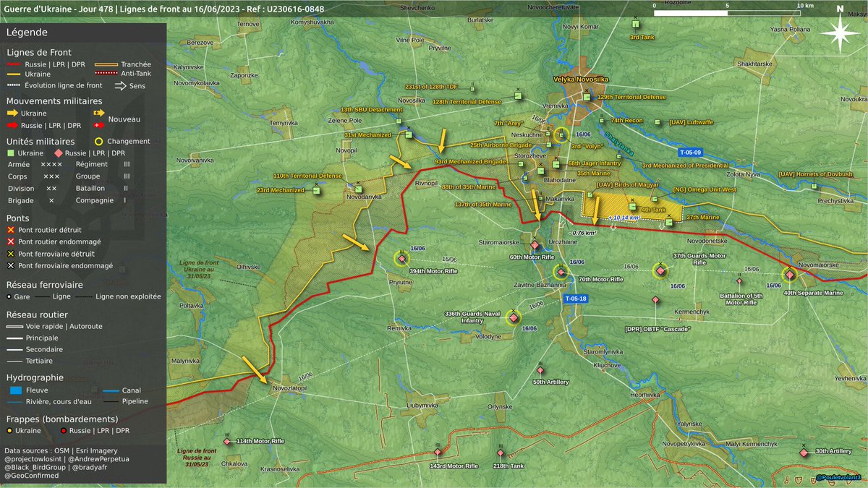868x488 pixels.
Task: Click the +10.14 km² area gain label
Action: point(625,217)
